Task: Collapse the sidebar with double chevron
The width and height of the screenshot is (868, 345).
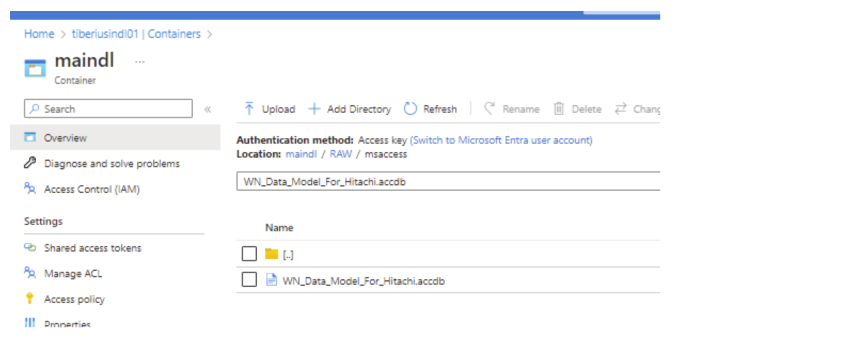Action: [208, 109]
